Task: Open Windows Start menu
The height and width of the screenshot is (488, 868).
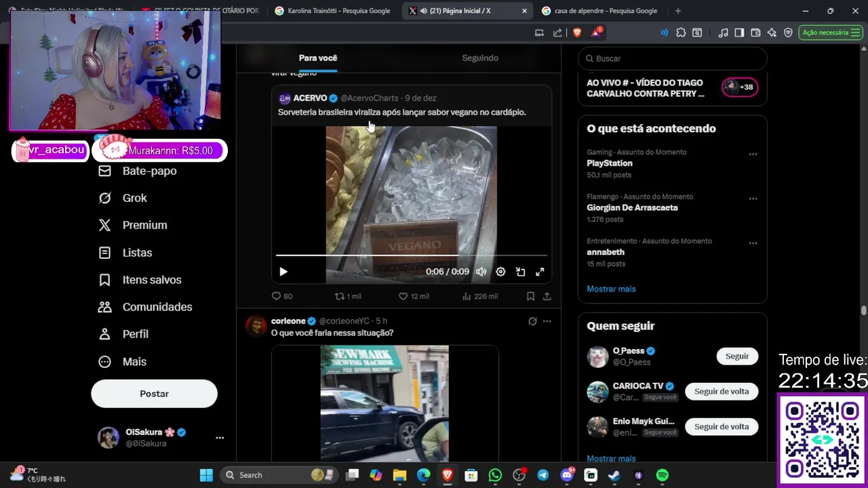Action: pyautogui.click(x=206, y=475)
